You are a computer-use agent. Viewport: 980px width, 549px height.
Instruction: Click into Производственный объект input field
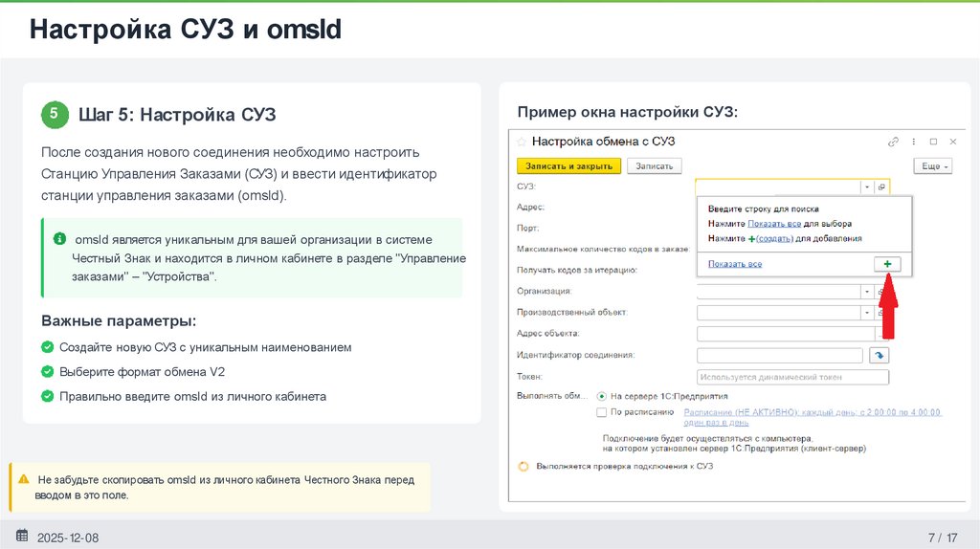[778, 313]
